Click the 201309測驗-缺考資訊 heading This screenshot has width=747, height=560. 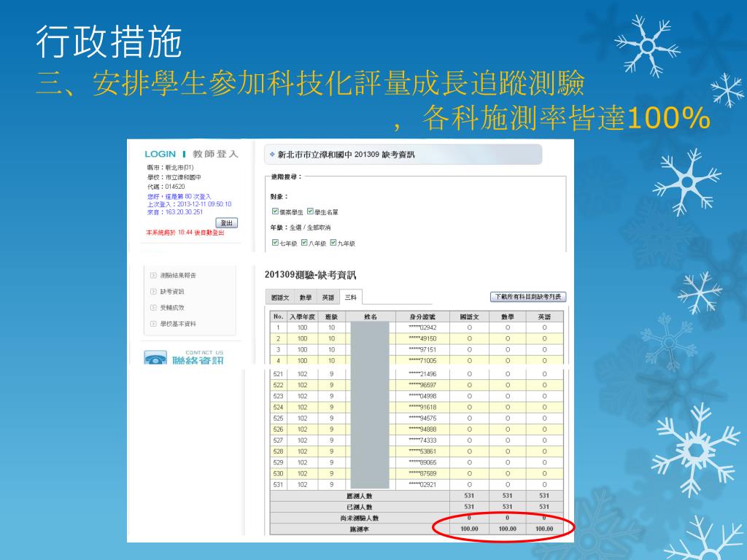click(x=310, y=275)
